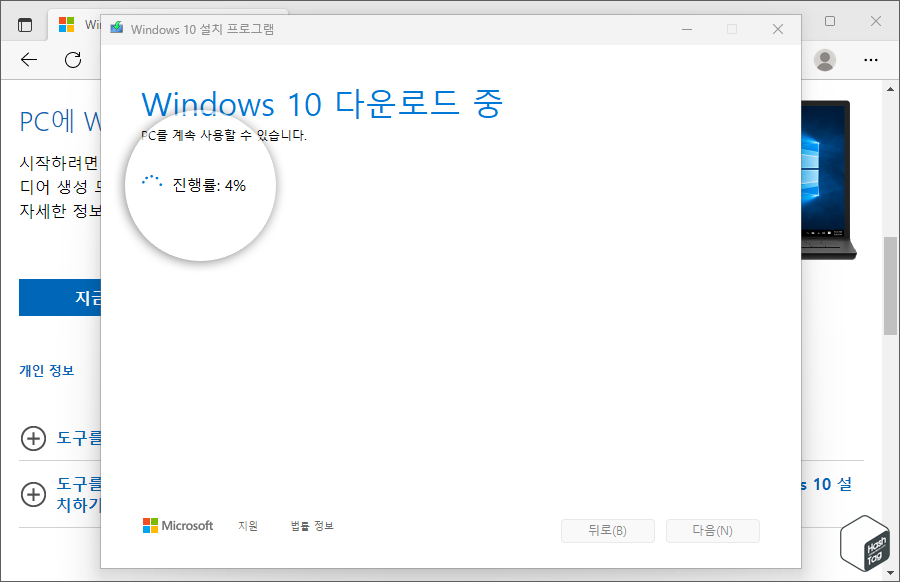The image size is (900, 582).
Task: Click the 다음(N) button
Action: point(713,531)
